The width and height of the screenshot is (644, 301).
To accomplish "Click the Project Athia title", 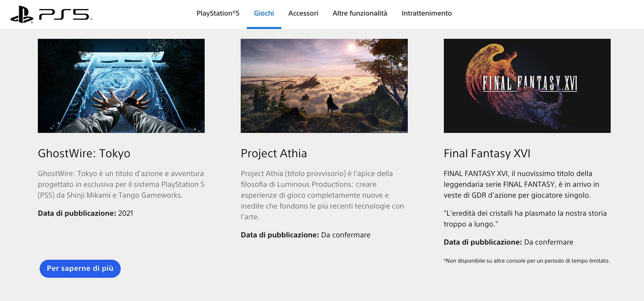I will (x=274, y=154).
